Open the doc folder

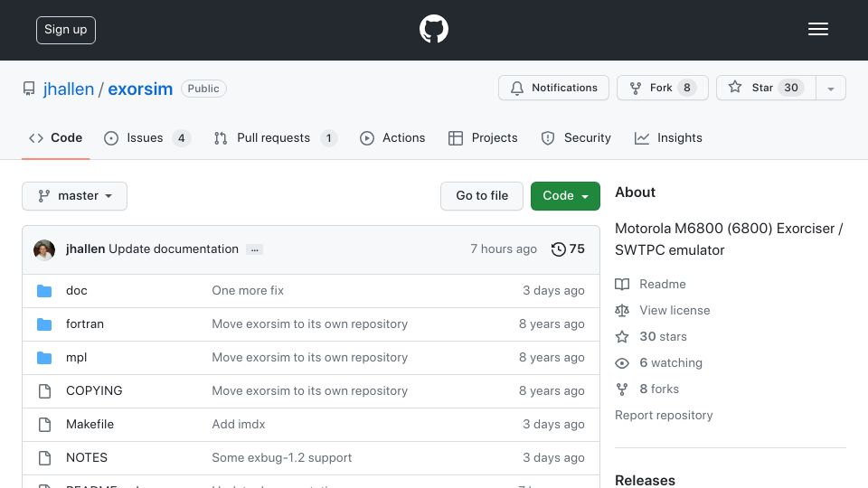pos(76,290)
